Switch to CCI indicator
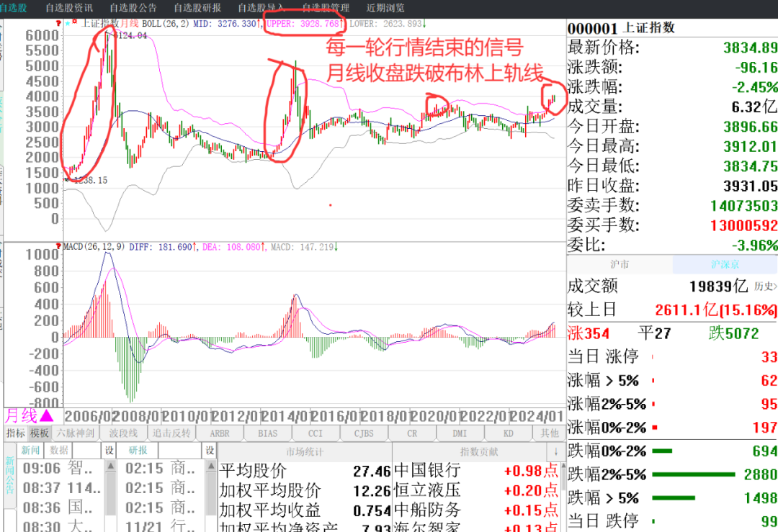778x532 pixels. pos(316,433)
